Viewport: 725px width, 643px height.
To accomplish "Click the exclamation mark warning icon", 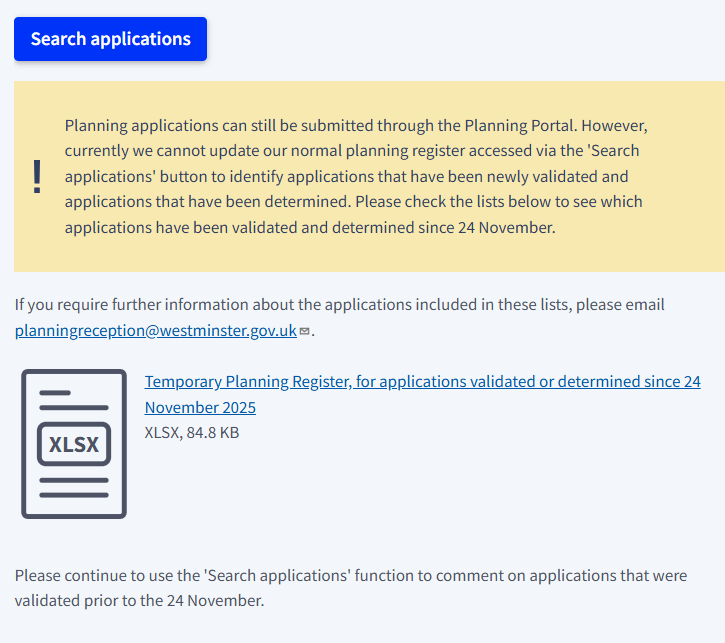I will point(38,177).
